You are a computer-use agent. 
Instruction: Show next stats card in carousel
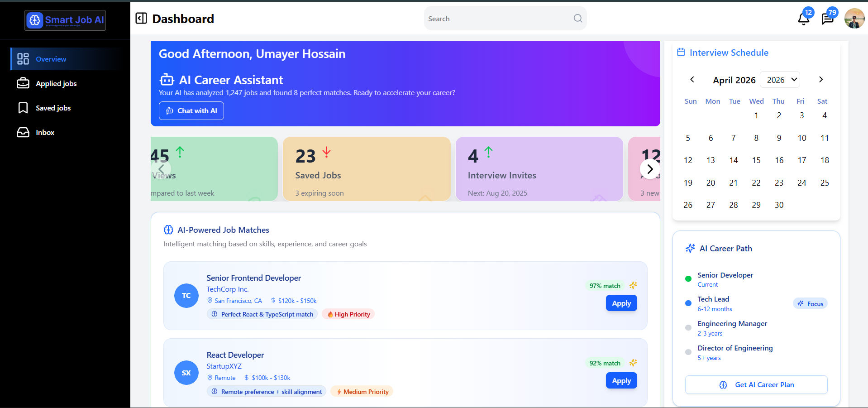[650, 169]
